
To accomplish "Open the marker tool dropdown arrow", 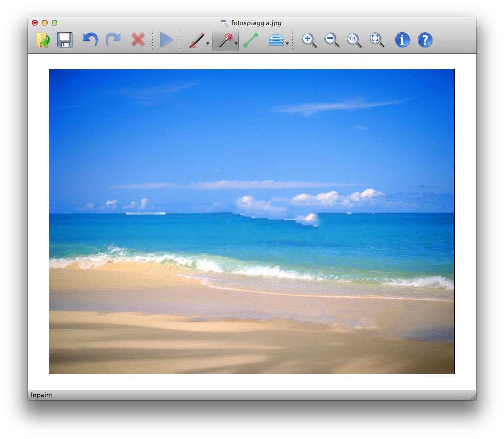I will point(208,43).
